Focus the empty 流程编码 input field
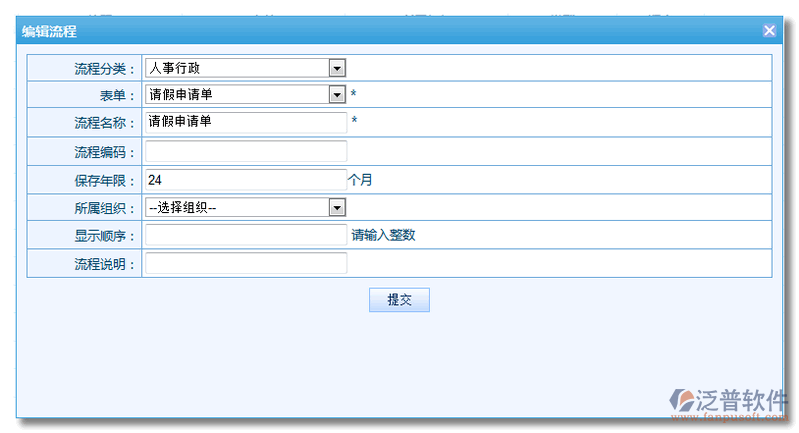This screenshot has height=433, width=799. tap(246, 151)
